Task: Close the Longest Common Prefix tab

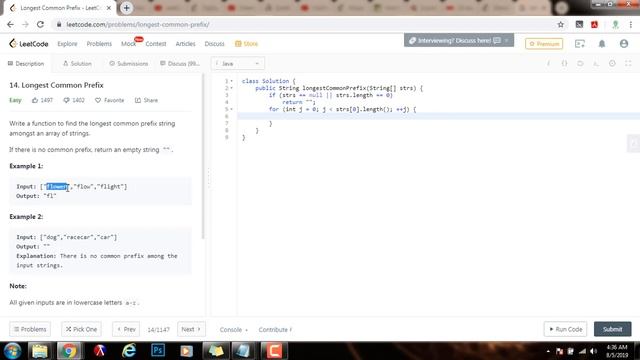Action: coord(109,8)
